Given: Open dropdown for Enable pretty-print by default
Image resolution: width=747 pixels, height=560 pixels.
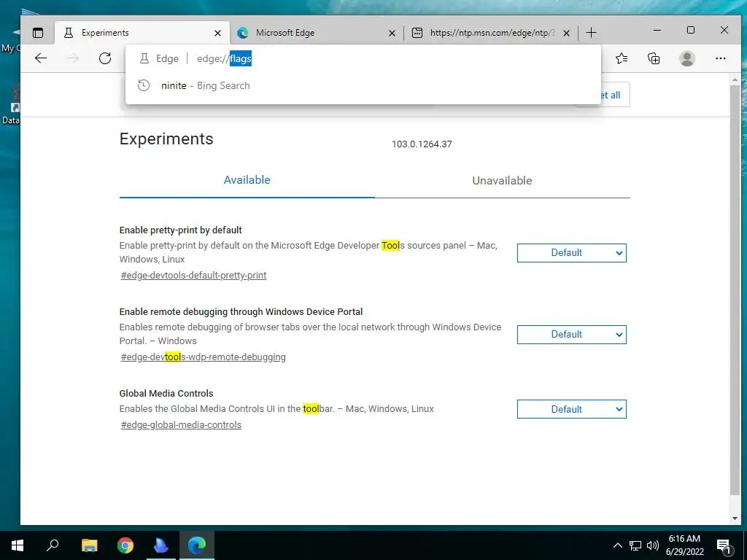Looking at the screenshot, I should pyautogui.click(x=572, y=253).
